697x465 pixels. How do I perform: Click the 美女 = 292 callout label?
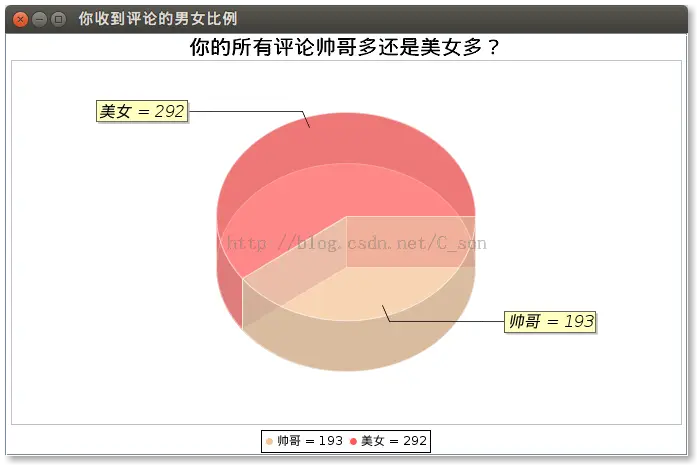point(142,111)
